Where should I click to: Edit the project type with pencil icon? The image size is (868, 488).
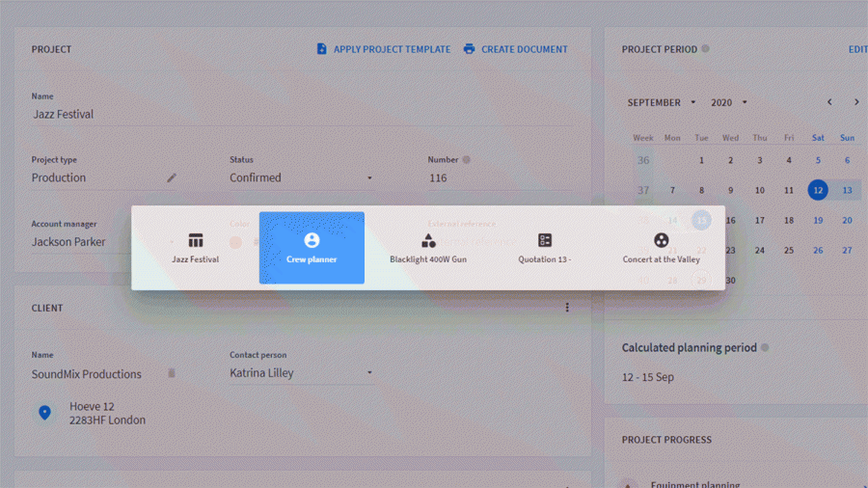(x=172, y=177)
